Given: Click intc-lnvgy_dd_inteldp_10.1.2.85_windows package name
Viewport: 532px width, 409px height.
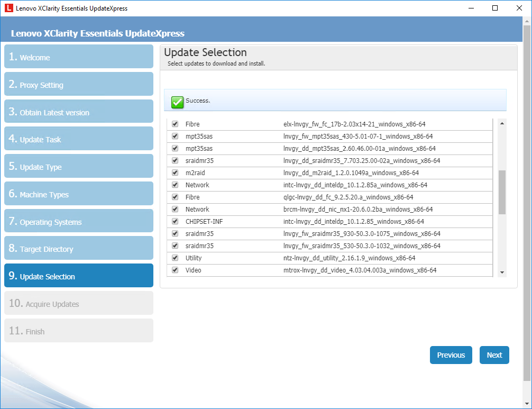Looking at the screenshot, I should pos(354,221).
